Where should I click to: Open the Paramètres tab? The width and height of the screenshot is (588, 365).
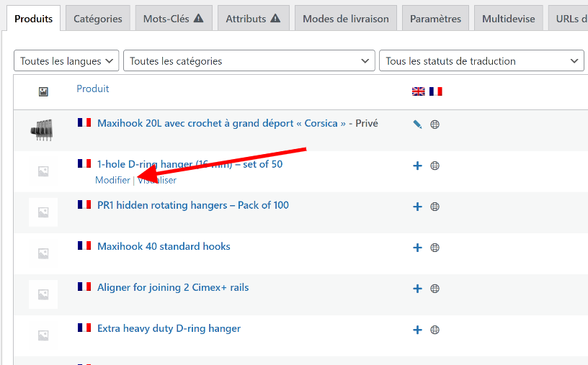point(435,19)
